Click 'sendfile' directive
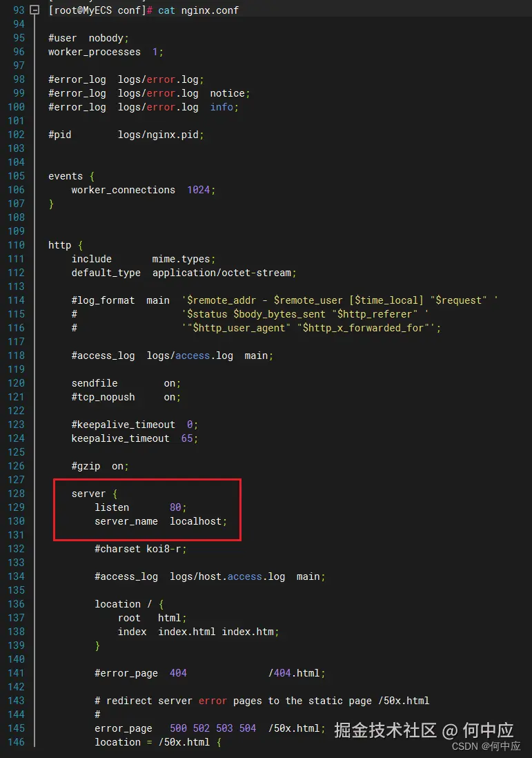The width and height of the screenshot is (532, 758). (95, 383)
